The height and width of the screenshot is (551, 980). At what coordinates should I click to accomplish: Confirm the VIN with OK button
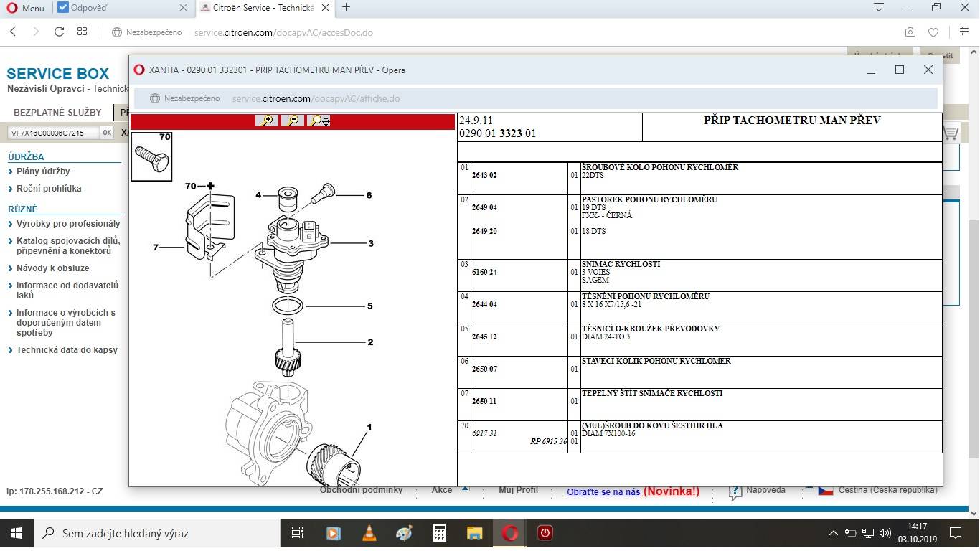click(x=107, y=133)
